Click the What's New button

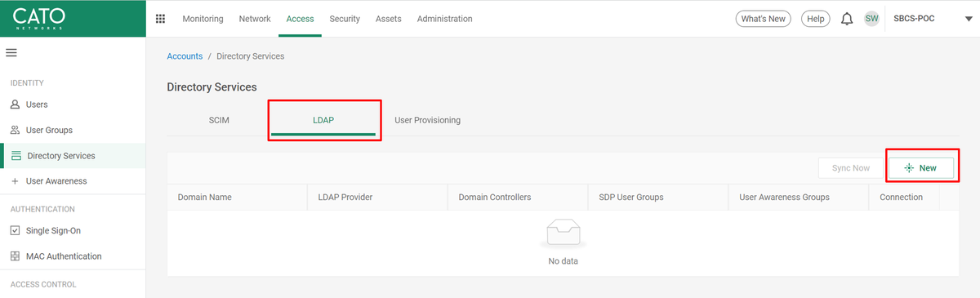(x=763, y=19)
